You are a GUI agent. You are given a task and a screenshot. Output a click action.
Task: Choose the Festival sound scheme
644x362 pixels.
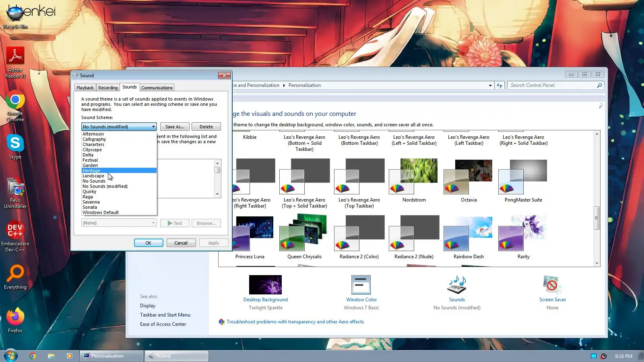click(x=119, y=160)
